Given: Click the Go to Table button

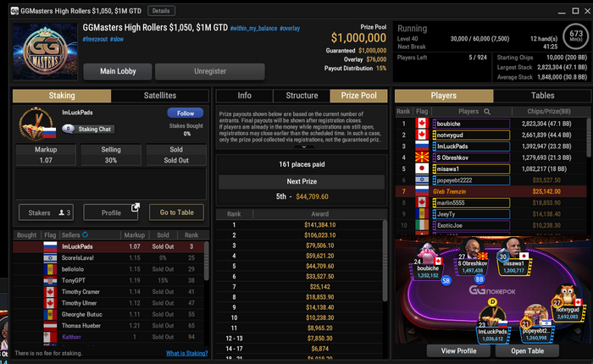Looking at the screenshot, I should point(176,212).
